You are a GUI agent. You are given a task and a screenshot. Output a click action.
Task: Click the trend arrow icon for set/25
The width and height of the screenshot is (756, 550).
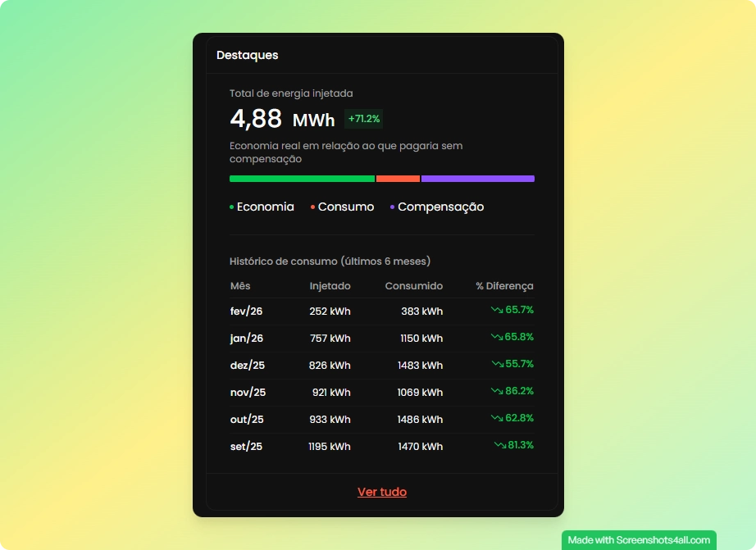click(499, 445)
